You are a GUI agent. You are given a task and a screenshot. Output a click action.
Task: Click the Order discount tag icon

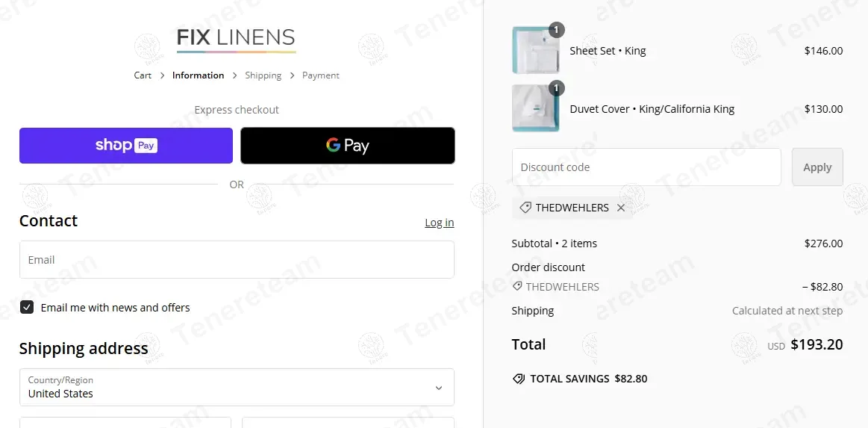(x=517, y=286)
